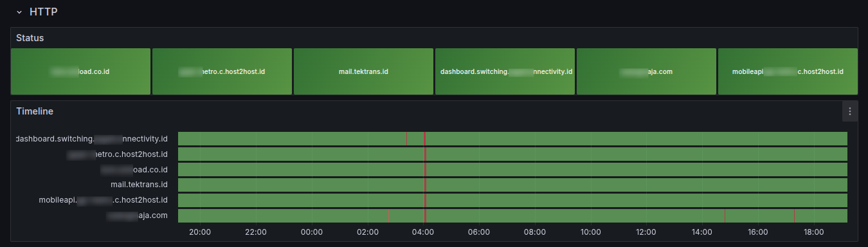Image resolution: width=868 pixels, height=247 pixels.
Task: Select the mobileapi host2host status tile
Action: (788, 71)
